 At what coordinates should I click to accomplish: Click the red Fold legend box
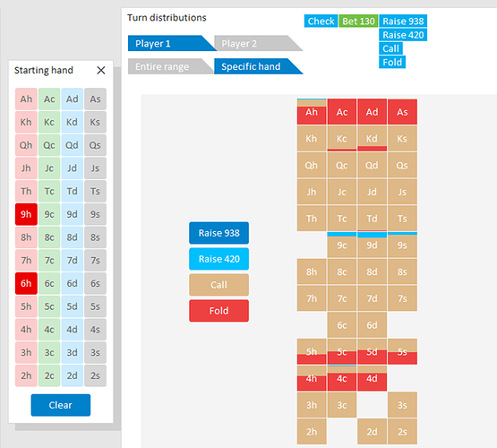tap(219, 311)
